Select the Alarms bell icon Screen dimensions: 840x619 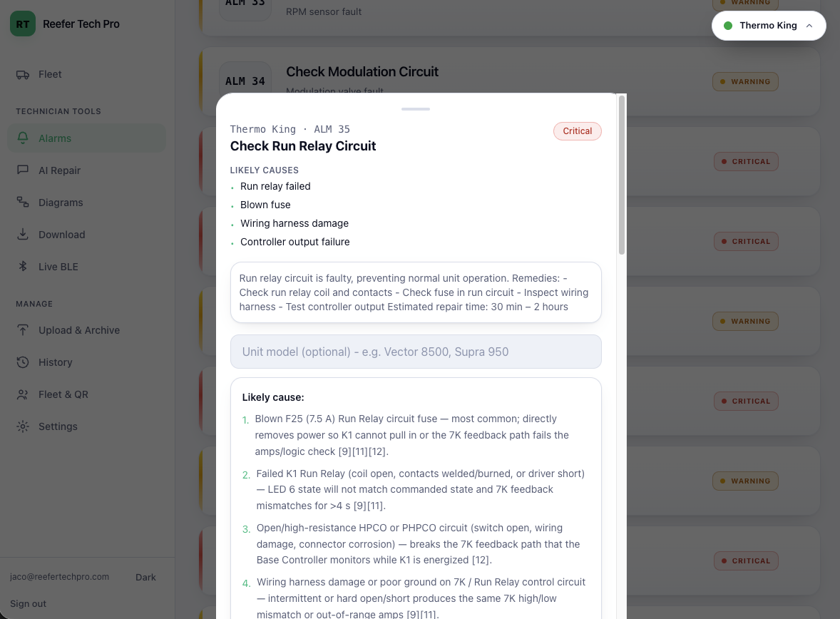23,138
